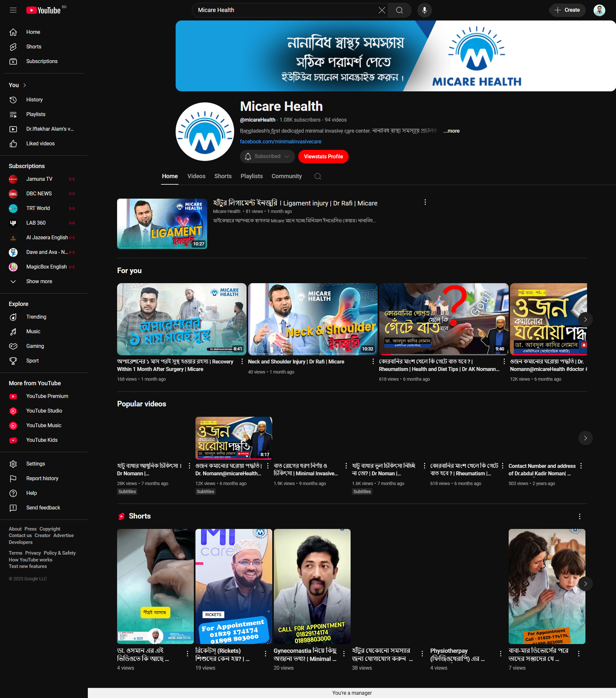616x698 pixels.
Task: Open Al Jazeera English subscription
Action: pyautogui.click(x=44, y=238)
